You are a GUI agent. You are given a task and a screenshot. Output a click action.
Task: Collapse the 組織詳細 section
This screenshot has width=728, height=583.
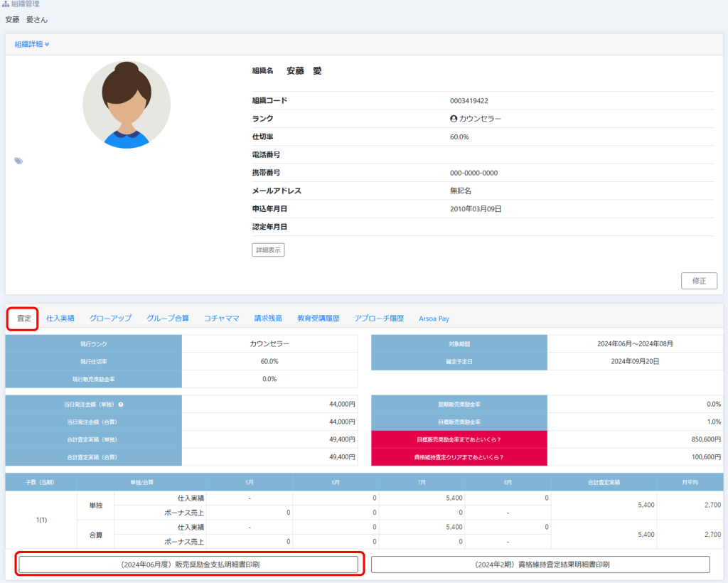[x=32, y=44]
